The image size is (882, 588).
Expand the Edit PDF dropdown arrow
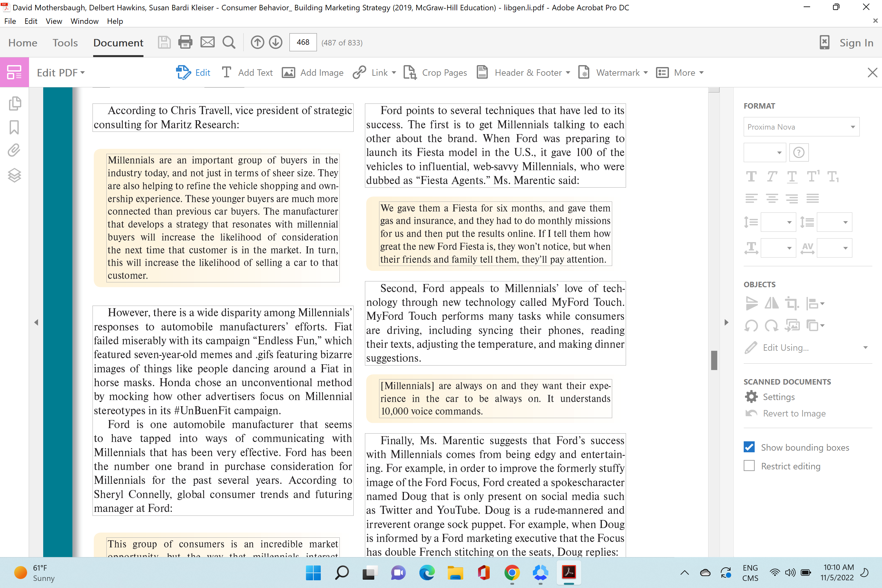83,73
